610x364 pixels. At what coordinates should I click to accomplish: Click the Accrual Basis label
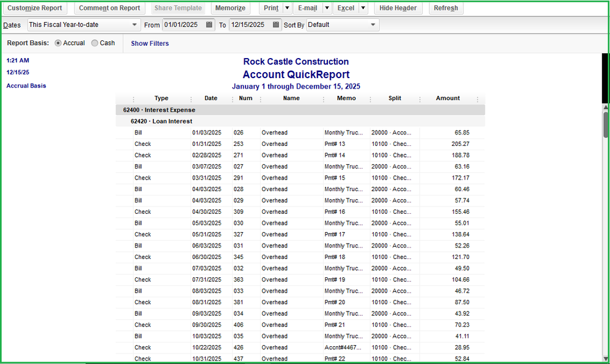[x=26, y=86]
